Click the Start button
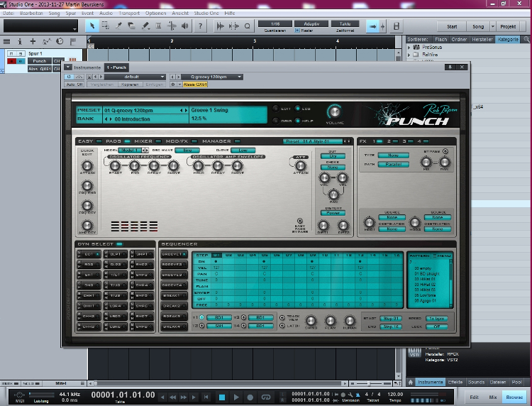532x406 pixels. pyautogui.click(x=452, y=26)
